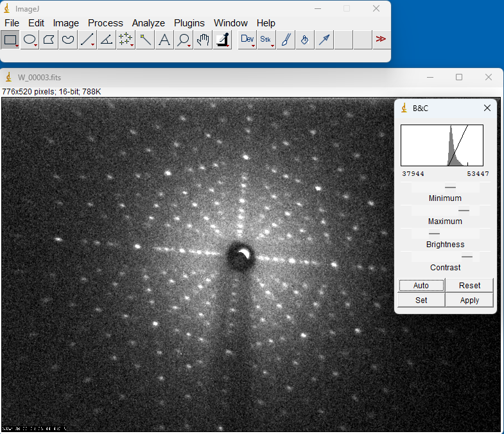Pick the Polygon selection tool
504x434 pixels.
(x=49, y=40)
